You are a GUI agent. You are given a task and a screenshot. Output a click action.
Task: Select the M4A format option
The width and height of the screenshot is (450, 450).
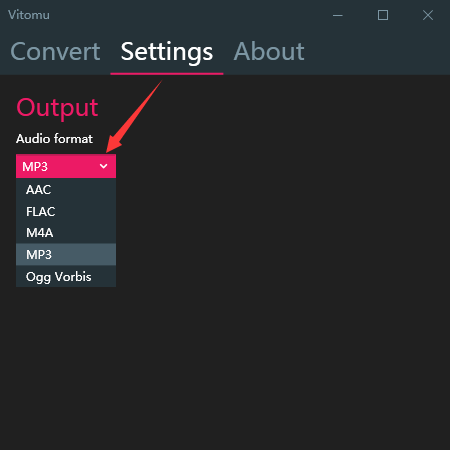66,233
